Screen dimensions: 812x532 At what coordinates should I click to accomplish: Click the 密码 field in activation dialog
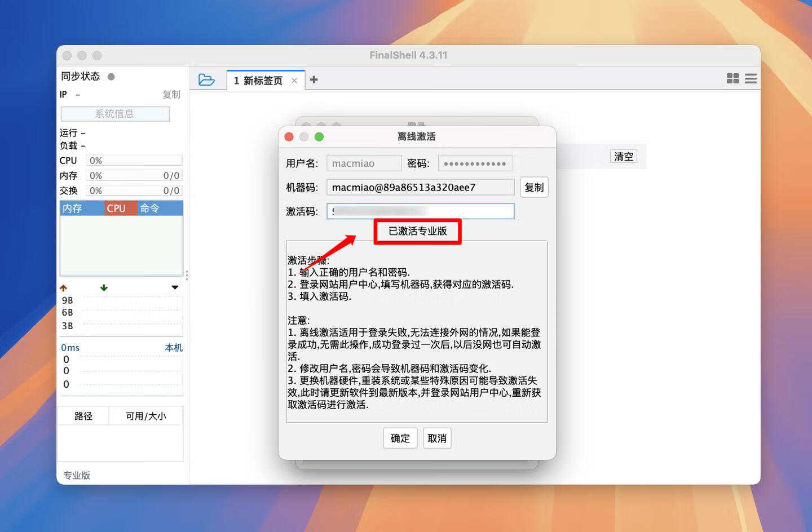pos(475,163)
